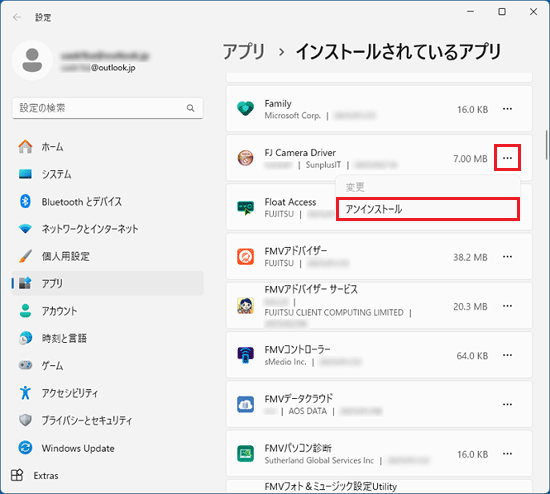Screen dimensions: 550x494
Task: Select the アプリ sidebar icon
Action: [25, 283]
